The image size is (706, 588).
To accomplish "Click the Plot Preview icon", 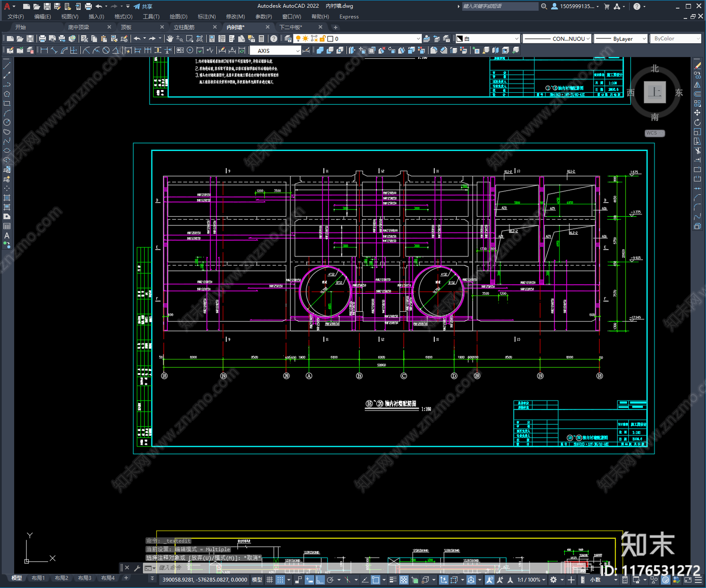I will pyautogui.click(x=52, y=39).
